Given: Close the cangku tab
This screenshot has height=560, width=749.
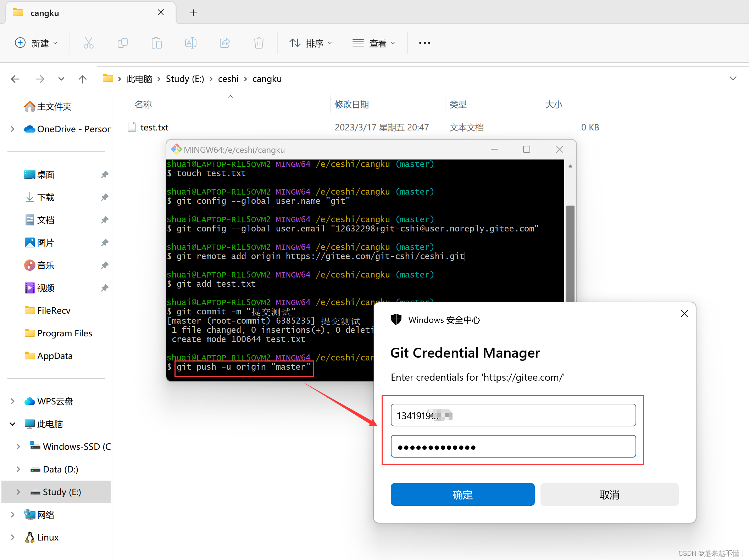Looking at the screenshot, I should [x=161, y=12].
